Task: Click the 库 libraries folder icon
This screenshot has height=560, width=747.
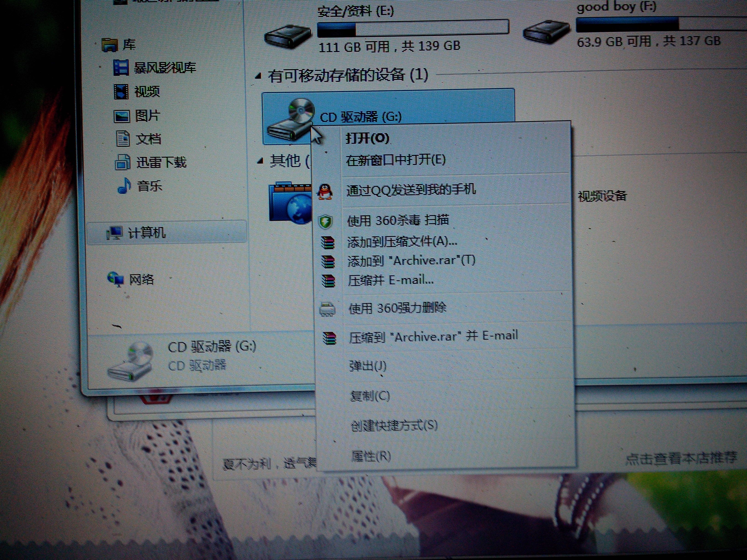Action: (x=109, y=45)
